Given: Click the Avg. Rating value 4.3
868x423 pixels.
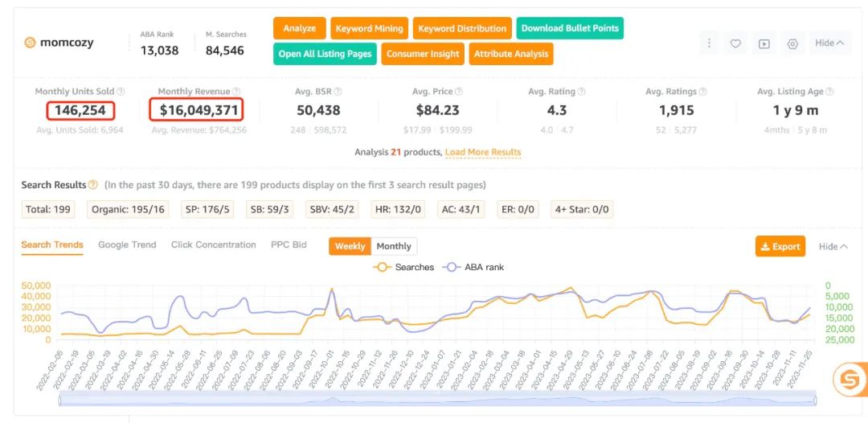Looking at the screenshot, I should click(x=557, y=110).
